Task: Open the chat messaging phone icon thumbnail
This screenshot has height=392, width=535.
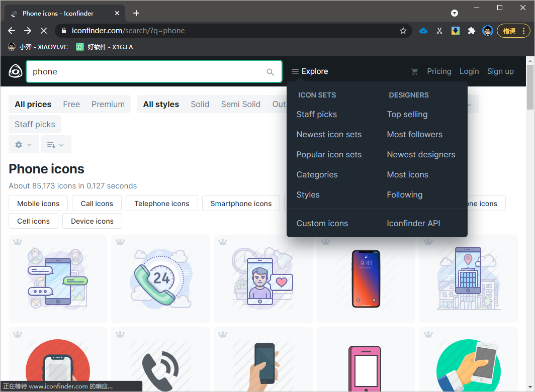Action: tap(58, 279)
